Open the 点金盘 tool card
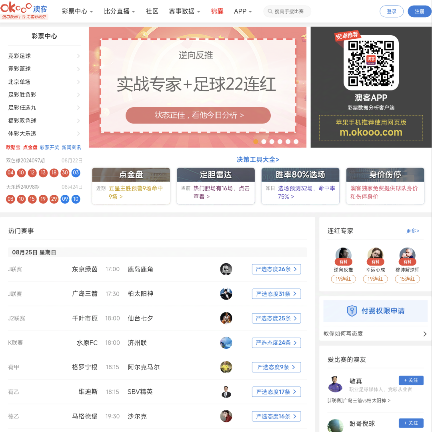The height and width of the screenshot is (432, 432). 131,186
